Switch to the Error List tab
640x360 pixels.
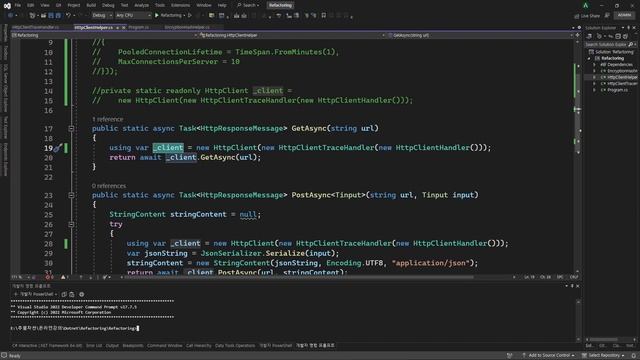tap(94, 346)
